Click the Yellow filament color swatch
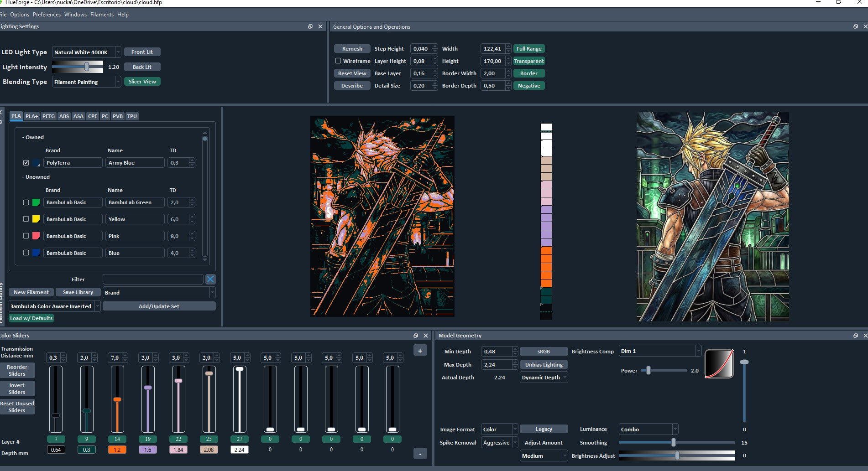 [x=36, y=219]
